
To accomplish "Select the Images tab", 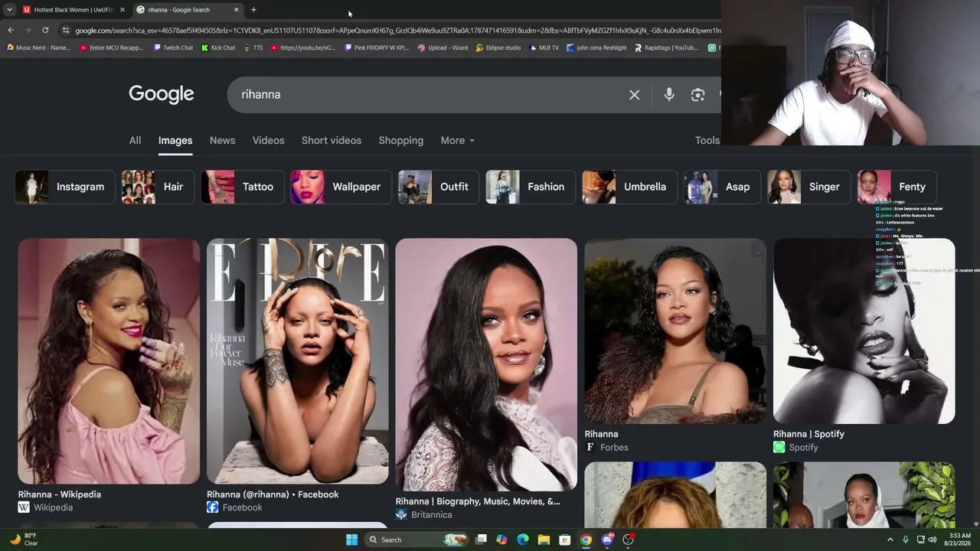I will click(175, 141).
